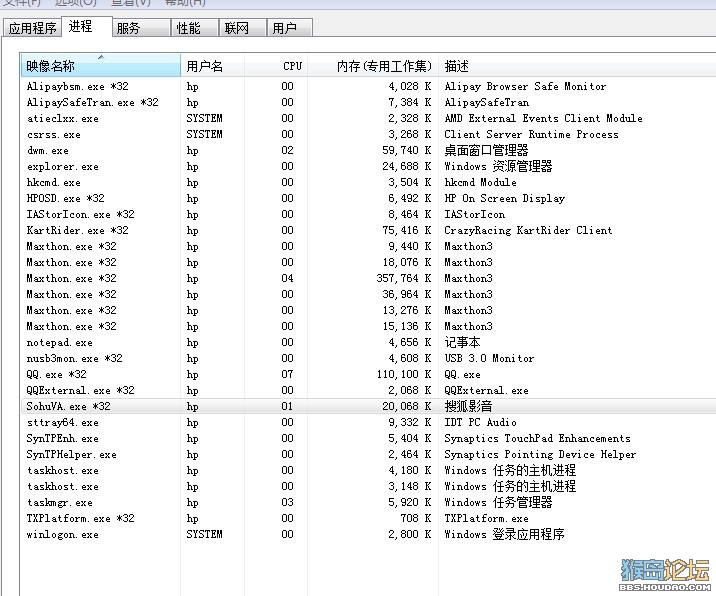The height and width of the screenshot is (596, 716).
Task: Select taskhost.exe row using 3,148 K
Action: pos(368,486)
